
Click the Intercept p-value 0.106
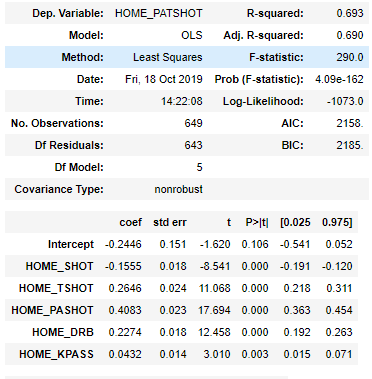(x=255, y=244)
